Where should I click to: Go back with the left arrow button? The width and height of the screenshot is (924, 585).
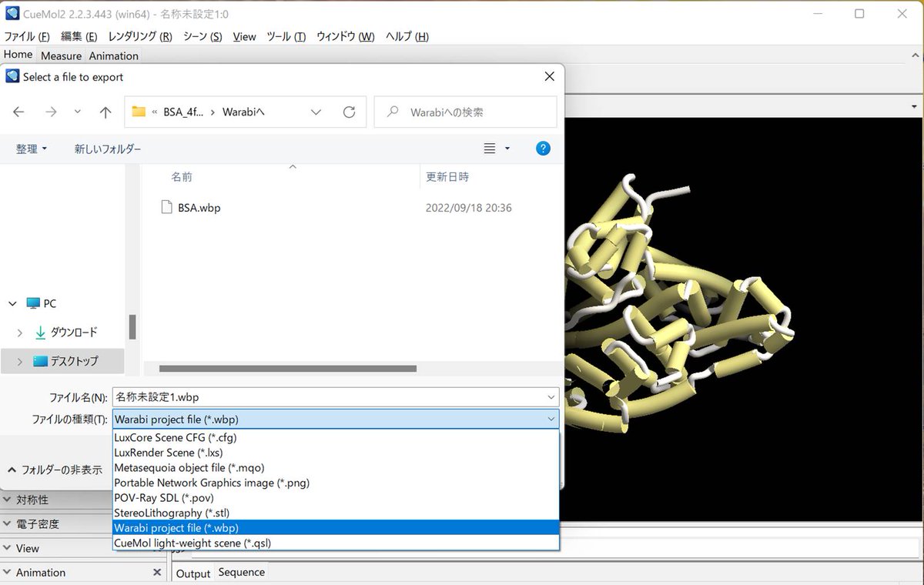pyautogui.click(x=18, y=112)
